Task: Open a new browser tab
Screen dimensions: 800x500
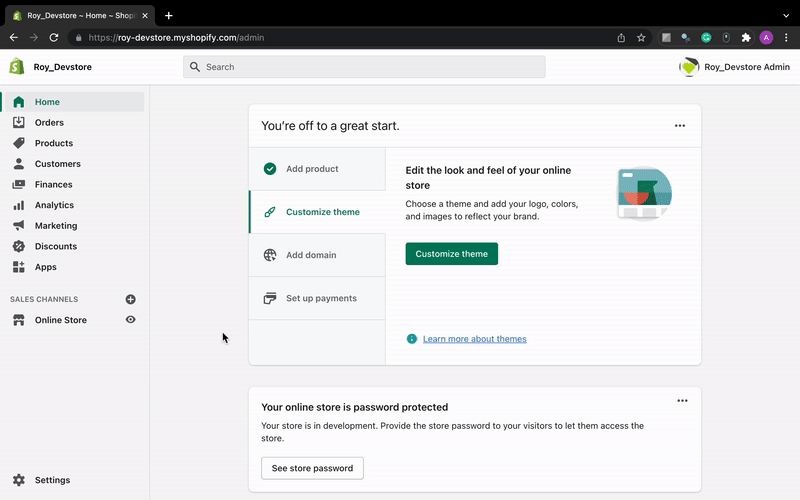Action: [168, 15]
